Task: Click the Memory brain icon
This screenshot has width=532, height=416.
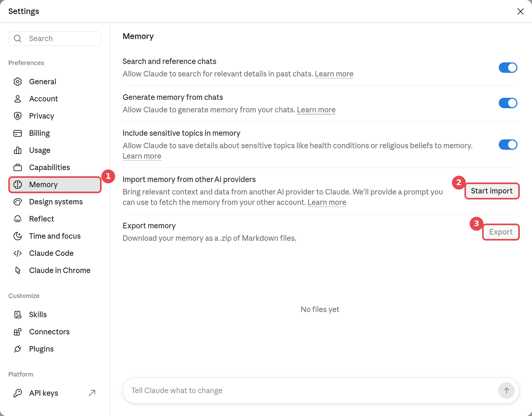Action: click(x=18, y=185)
